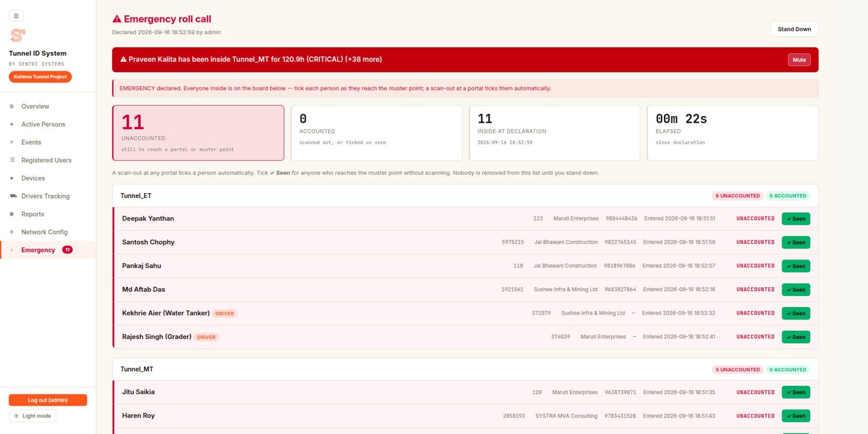
Task: Click the Overview sidebar icon
Action: (x=12, y=106)
